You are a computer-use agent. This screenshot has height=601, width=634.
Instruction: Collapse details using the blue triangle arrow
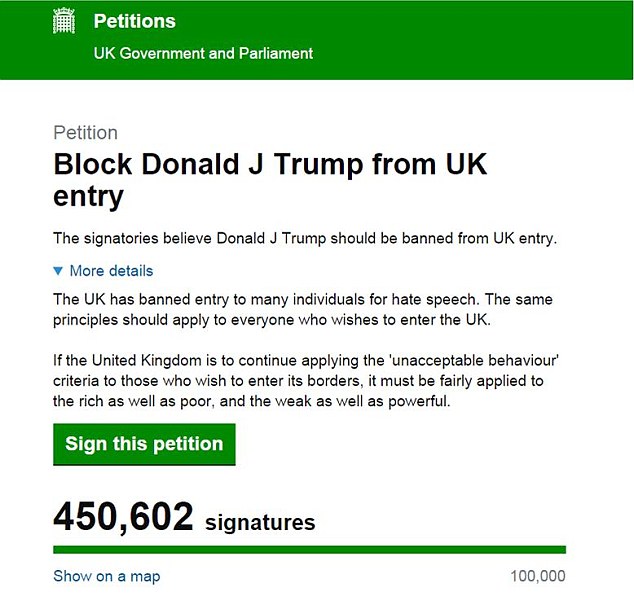[x=58, y=271]
